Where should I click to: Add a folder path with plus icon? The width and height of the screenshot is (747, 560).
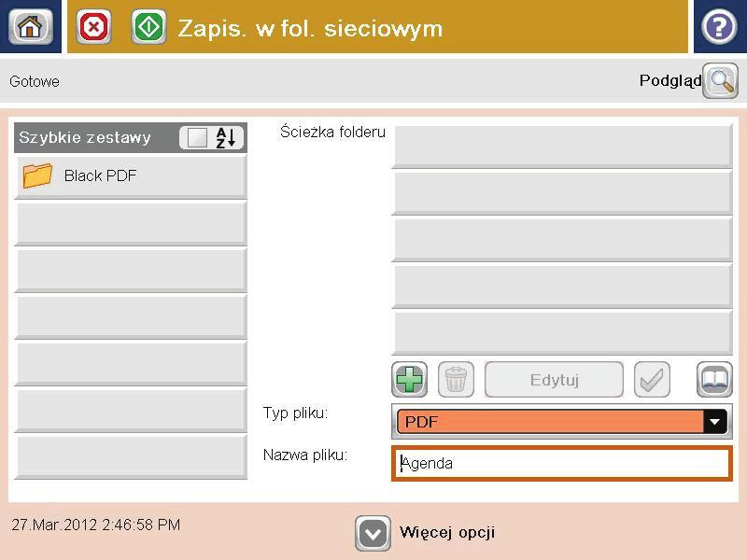tap(409, 380)
